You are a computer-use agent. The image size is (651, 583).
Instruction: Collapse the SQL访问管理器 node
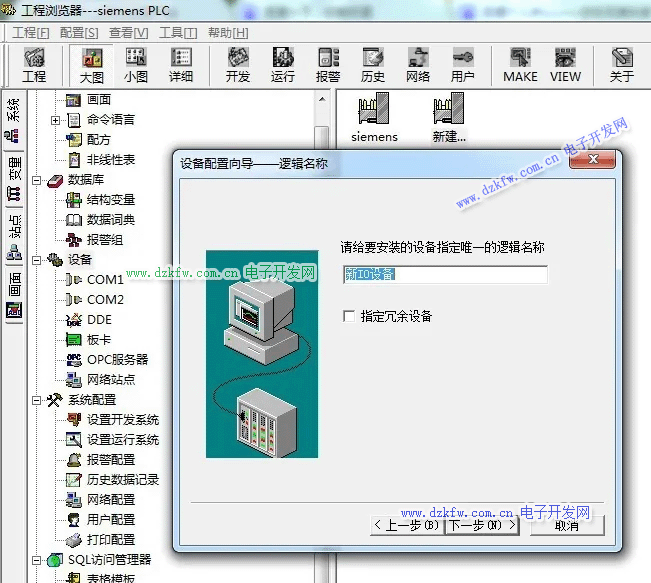[37, 561]
